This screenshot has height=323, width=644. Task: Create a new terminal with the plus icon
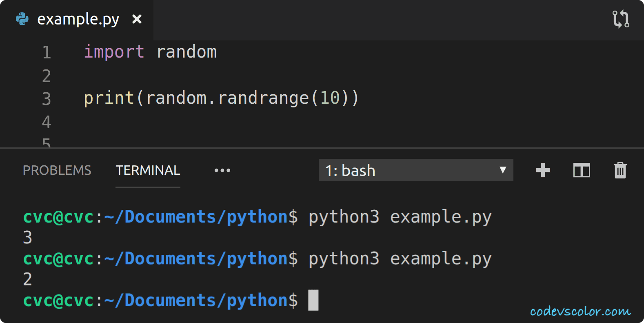click(x=543, y=170)
